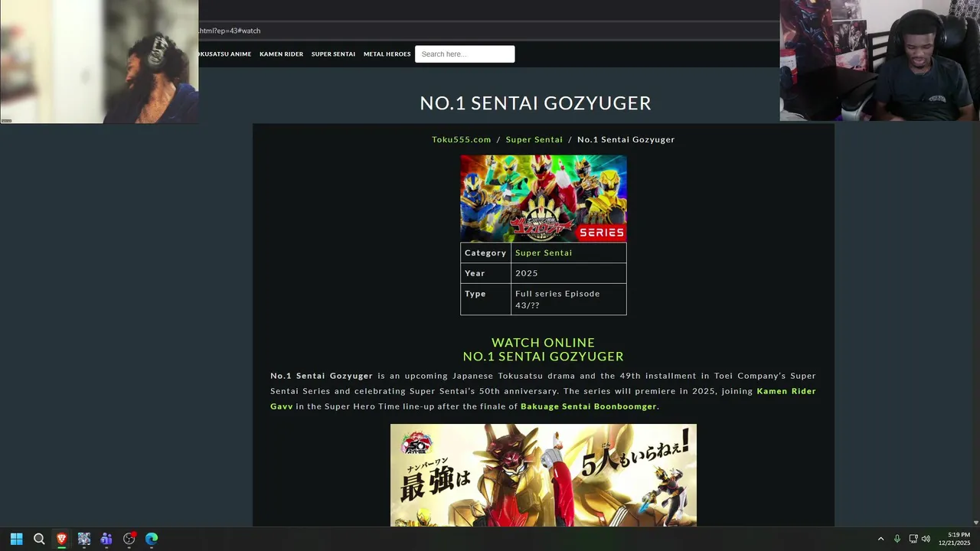Viewport: 980px width, 551px height.
Task: Click the browser address bar URL
Action: (230, 31)
